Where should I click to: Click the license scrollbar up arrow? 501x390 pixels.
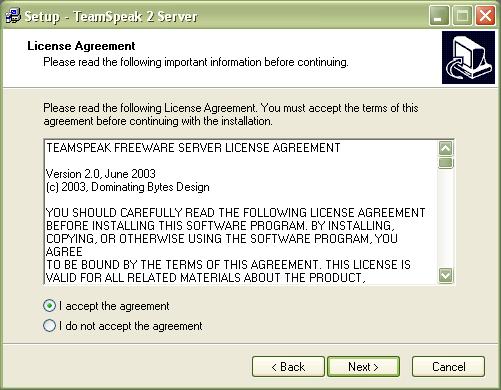446,148
